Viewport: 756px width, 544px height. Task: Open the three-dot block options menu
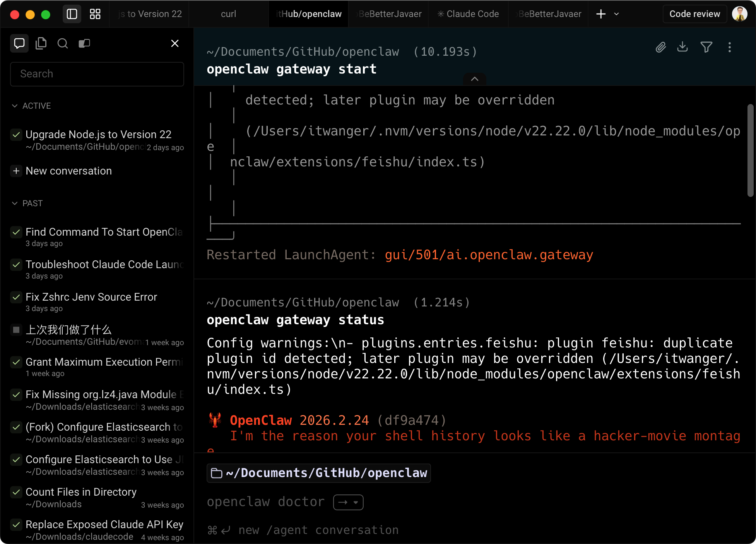click(730, 47)
